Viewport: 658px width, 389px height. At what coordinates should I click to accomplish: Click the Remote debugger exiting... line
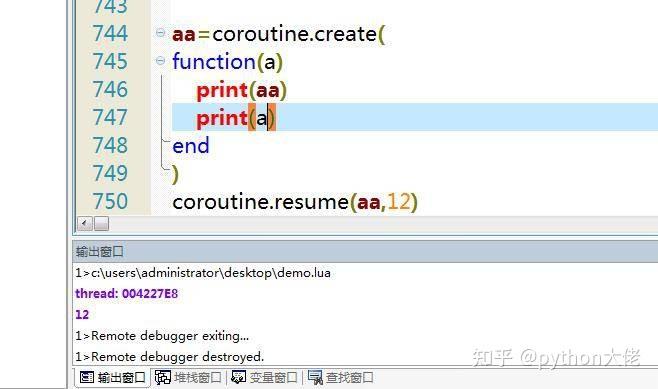162,336
